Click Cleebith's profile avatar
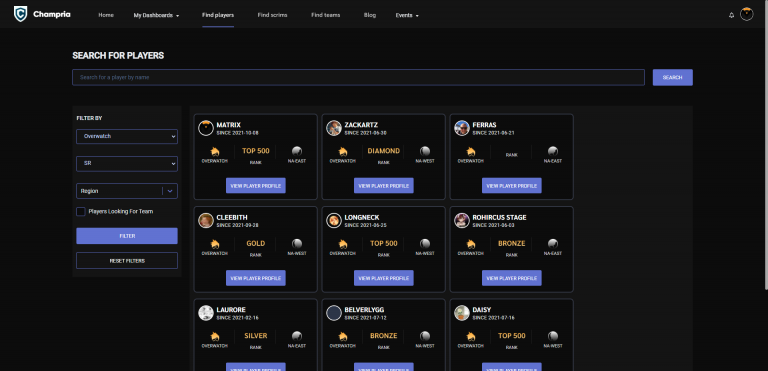 [206, 220]
